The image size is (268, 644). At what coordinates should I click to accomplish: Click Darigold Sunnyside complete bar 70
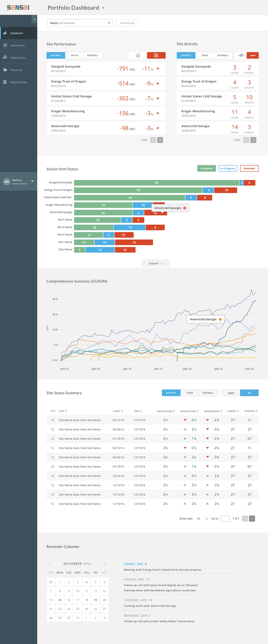[x=156, y=183]
